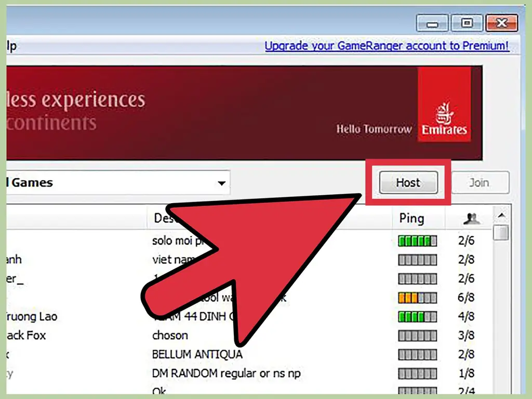Select the choson game room row
The width and height of the screenshot is (532, 399).
[249, 336]
